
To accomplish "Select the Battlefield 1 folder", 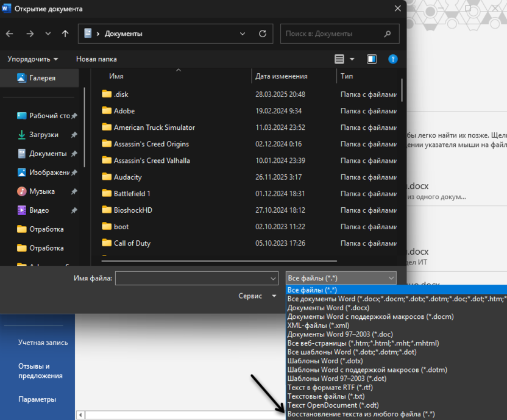I will pyautogui.click(x=249, y=193).
